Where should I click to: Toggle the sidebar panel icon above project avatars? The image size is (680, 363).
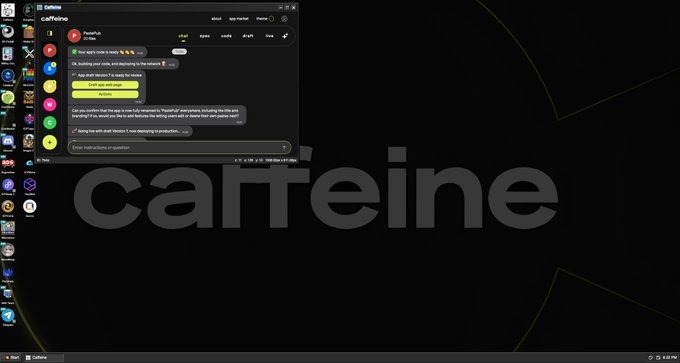tap(49, 33)
